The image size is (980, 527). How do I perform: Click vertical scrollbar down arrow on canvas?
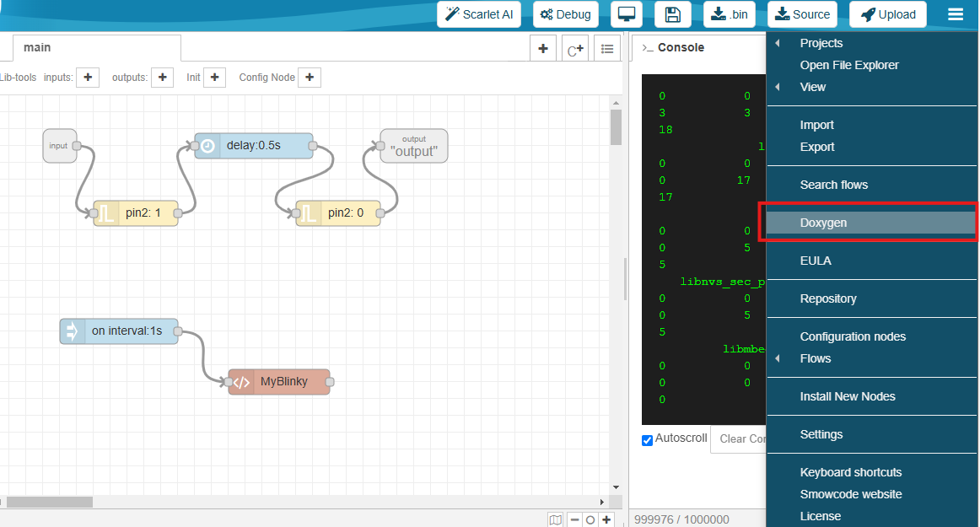pyautogui.click(x=617, y=487)
